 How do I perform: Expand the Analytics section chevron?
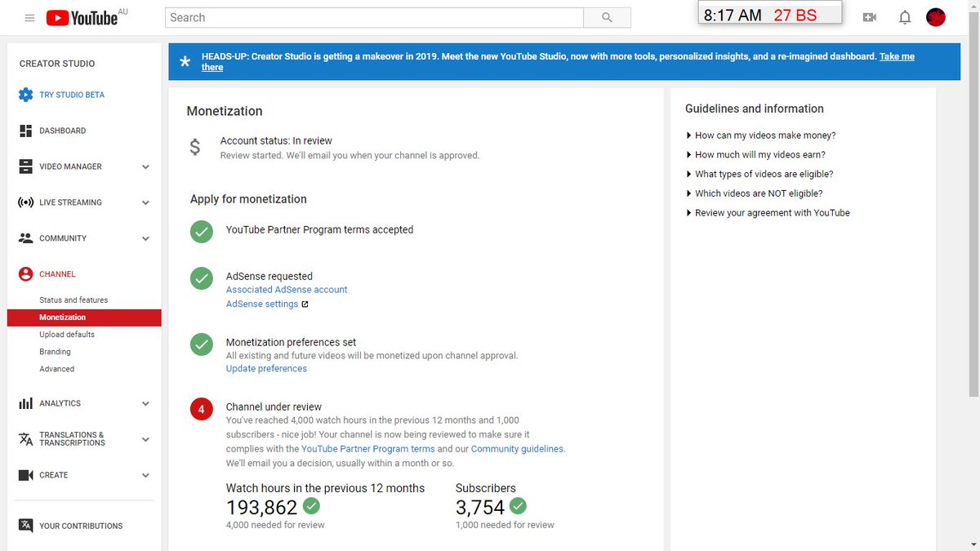coord(145,404)
